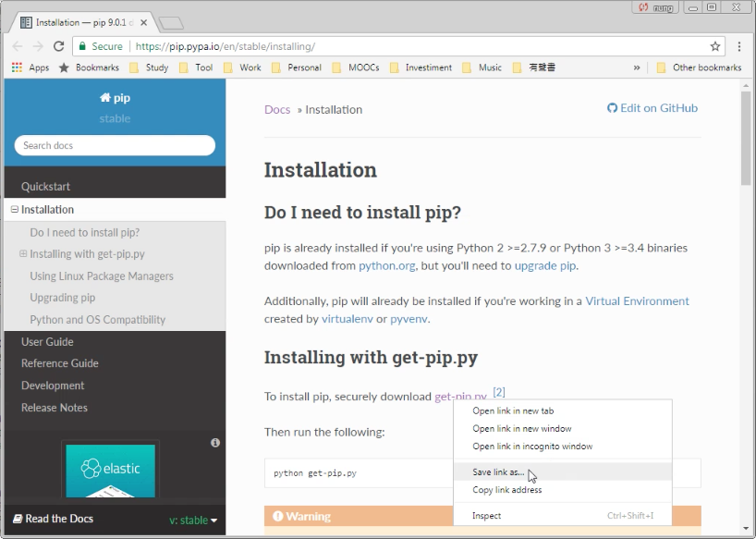Go forward to the next page
The image size is (756, 539).
38,46
